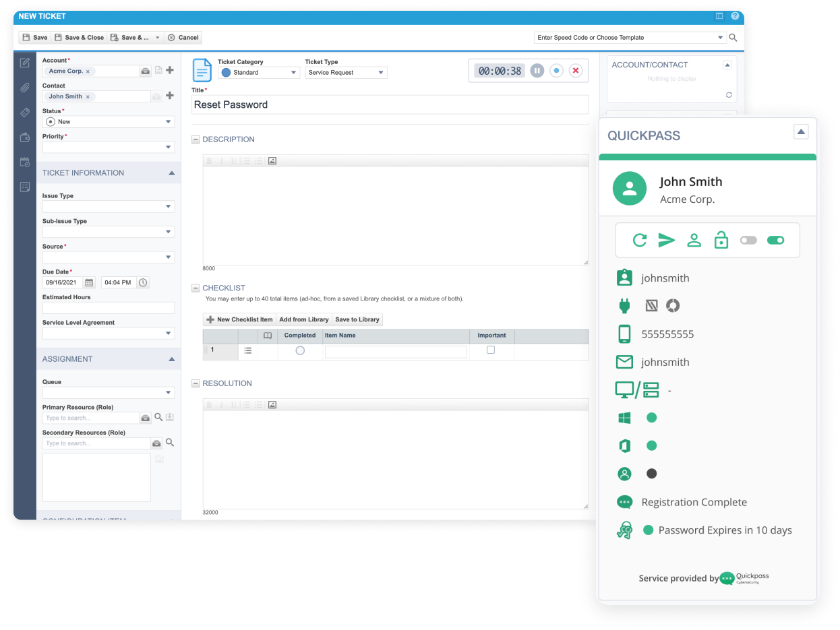
Task: Click the checklist Item Name field
Action: coord(396,352)
